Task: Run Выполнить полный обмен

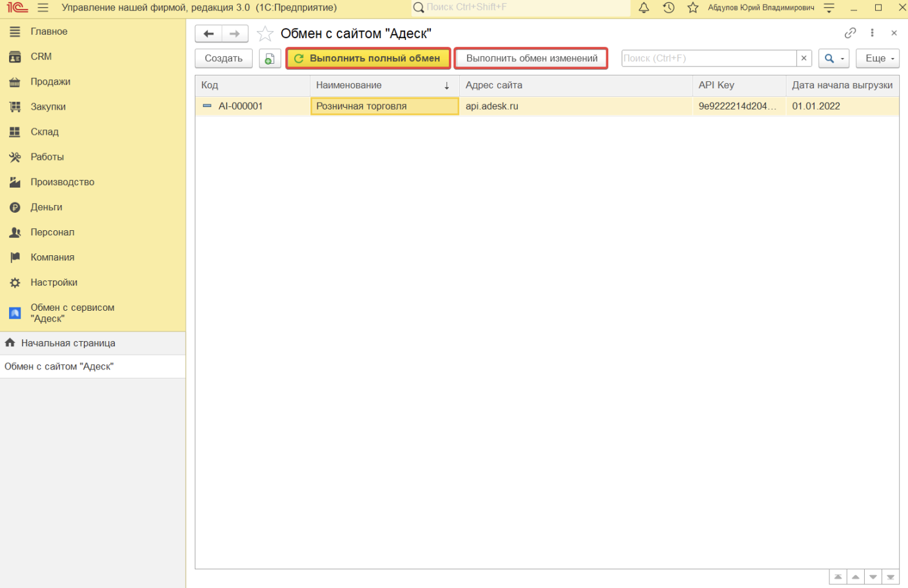Action: (368, 58)
